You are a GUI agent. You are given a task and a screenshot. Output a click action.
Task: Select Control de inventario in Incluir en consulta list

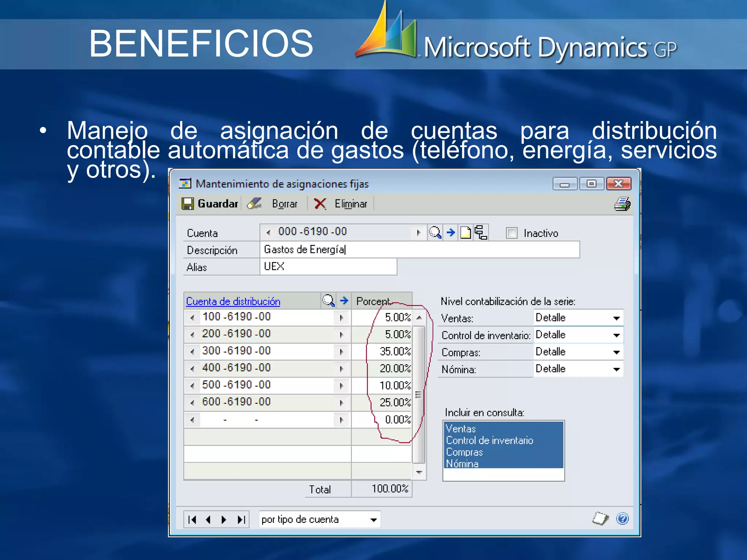pos(503,440)
